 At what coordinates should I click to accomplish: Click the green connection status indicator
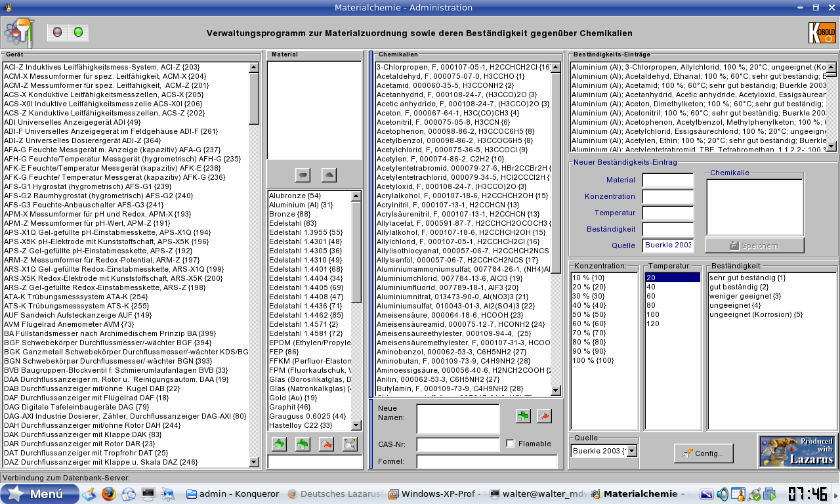[79, 32]
